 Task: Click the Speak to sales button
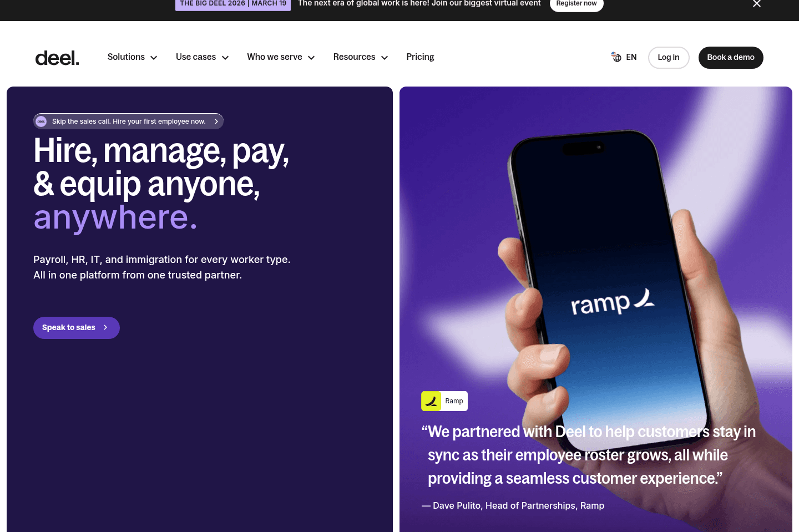[x=77, y=328]
